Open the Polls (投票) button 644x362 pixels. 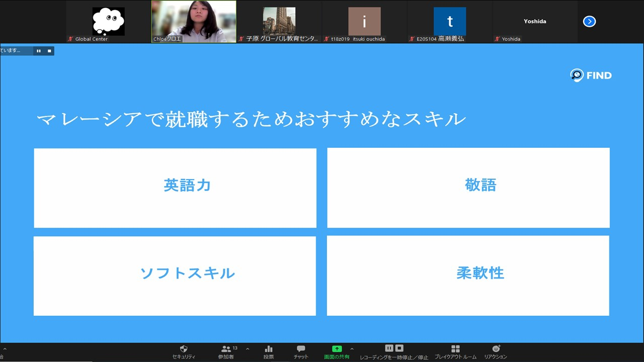click(x=269, y=352)
